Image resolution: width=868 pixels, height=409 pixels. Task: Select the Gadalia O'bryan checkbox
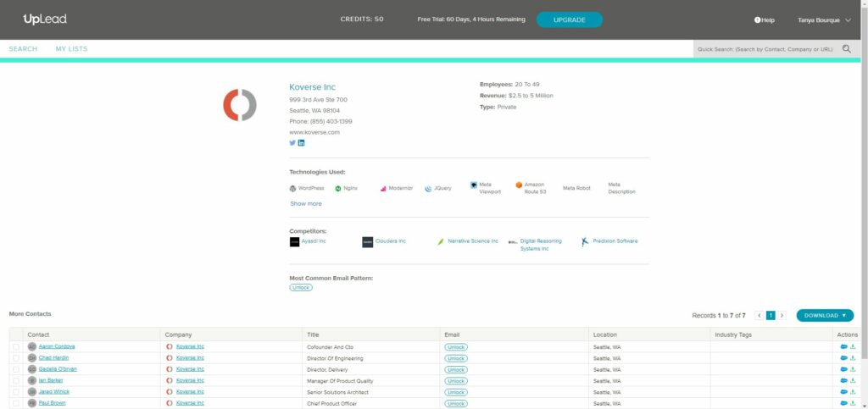(16, 369)
